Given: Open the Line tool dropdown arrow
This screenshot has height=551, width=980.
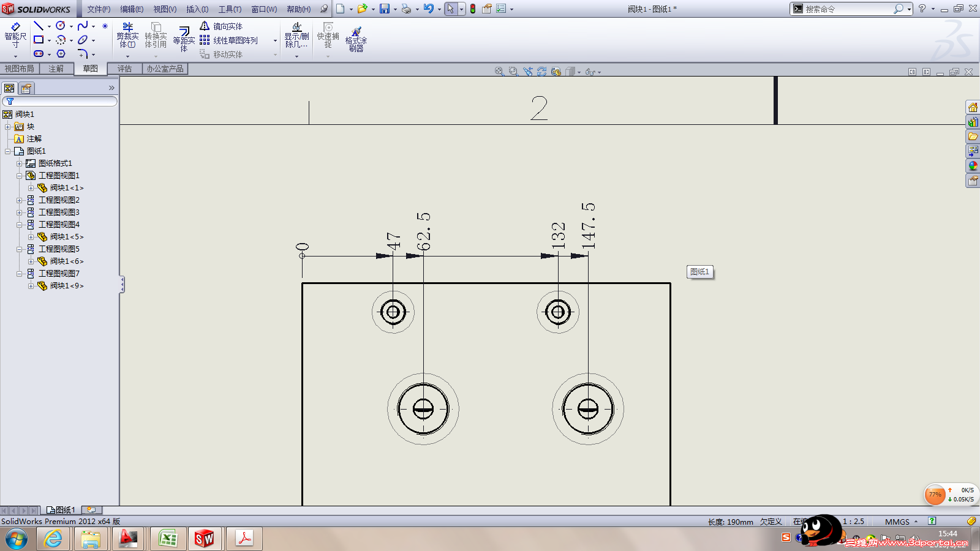Looking at the screenshot, I should (49, 26).
